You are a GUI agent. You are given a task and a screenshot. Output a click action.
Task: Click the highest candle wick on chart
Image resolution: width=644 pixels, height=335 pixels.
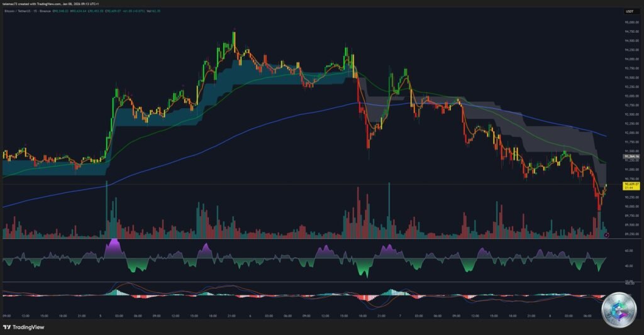coord(234,30)
